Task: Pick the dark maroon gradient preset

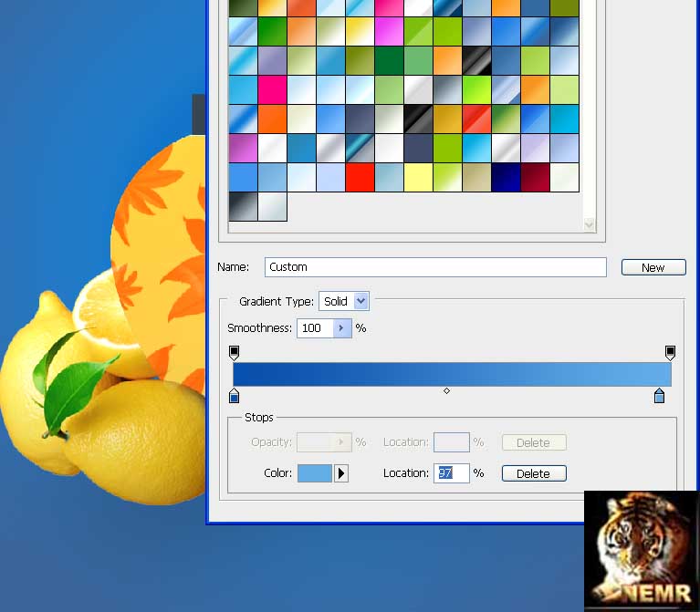Action: [x=536, y=178]
